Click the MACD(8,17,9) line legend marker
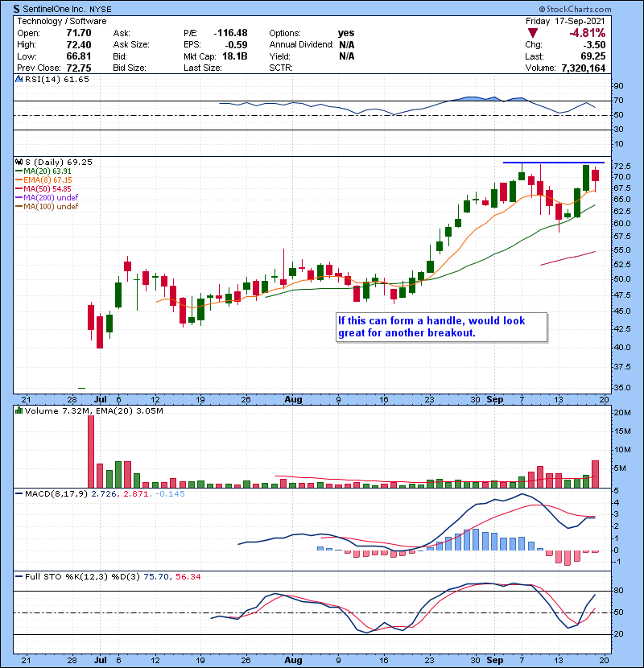Viewport: 644px width, 668px height. pos(19,493)
